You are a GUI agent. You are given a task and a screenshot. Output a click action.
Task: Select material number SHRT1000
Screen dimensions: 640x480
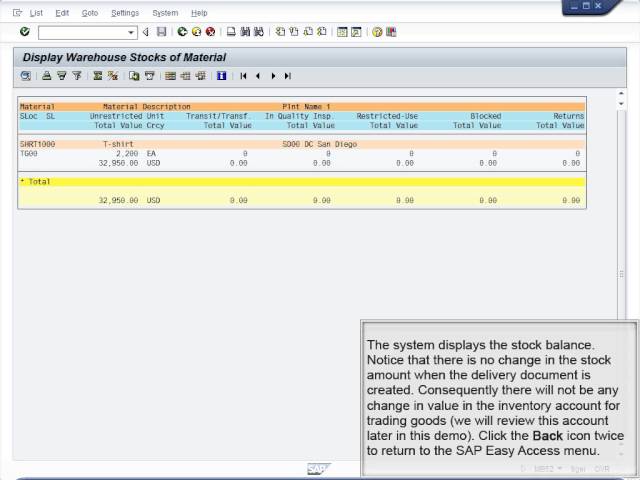pyautogui.click(x=37, y=144)
